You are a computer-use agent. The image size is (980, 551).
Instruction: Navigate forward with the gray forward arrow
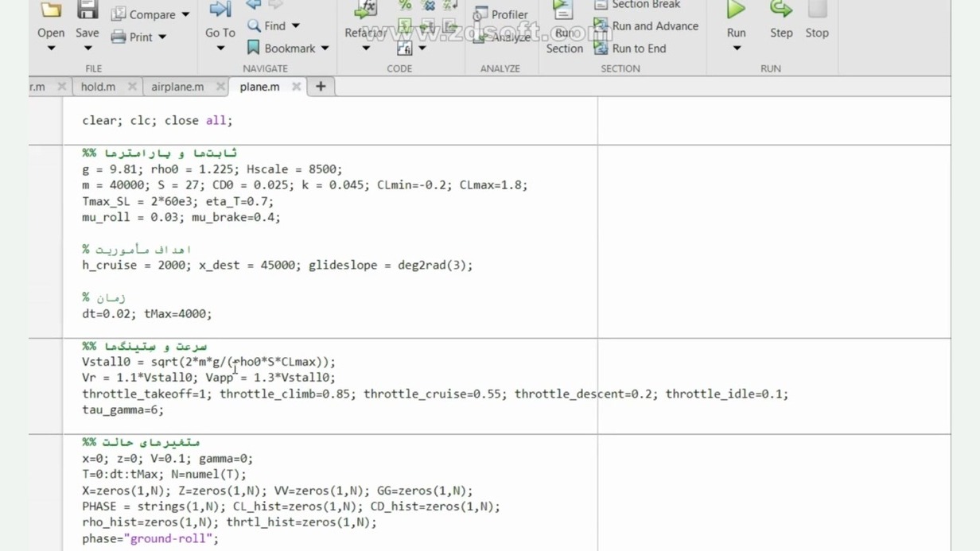coord(276,6)
